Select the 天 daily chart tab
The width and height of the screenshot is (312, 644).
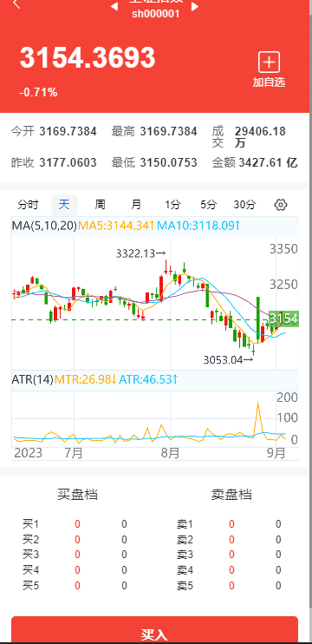pyautogui.click(x=64, y=205)
